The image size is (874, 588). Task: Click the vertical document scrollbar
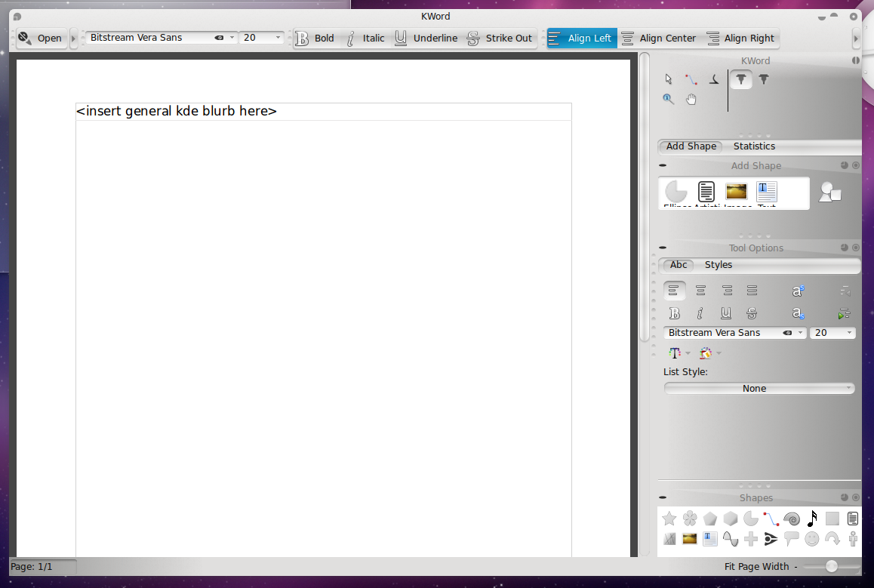point(645,196)
